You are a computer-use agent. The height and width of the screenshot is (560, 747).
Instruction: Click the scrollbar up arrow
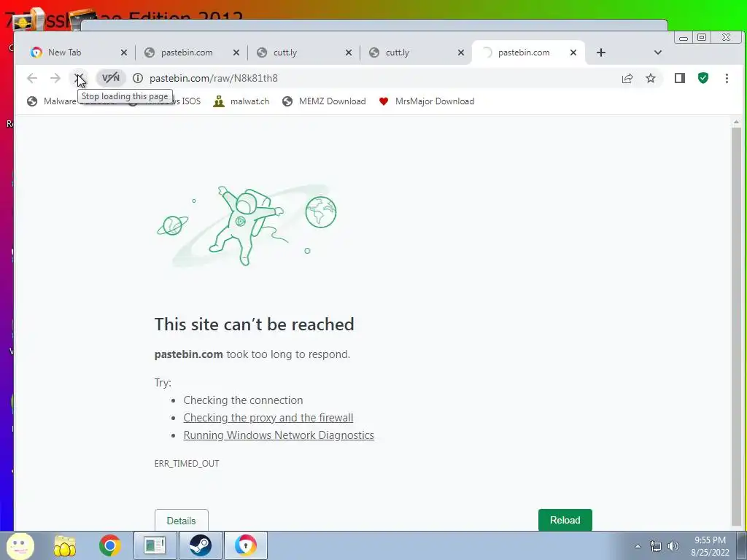click(736, 122)
